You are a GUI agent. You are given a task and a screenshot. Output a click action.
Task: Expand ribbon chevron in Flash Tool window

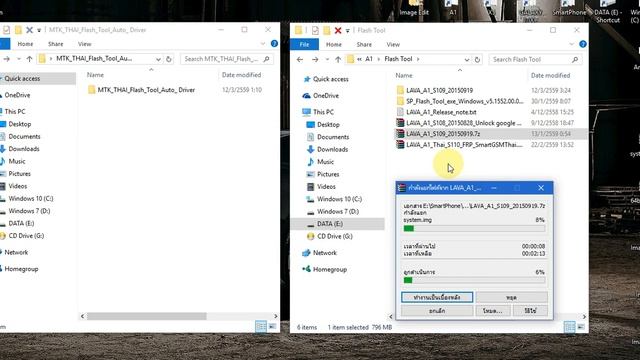pos(571,44)
